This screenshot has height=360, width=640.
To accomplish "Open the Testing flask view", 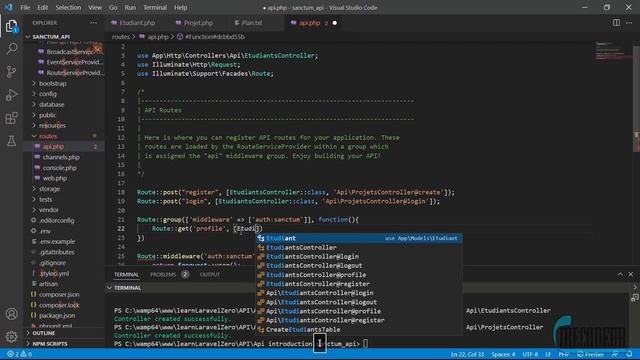I will 11,141.
